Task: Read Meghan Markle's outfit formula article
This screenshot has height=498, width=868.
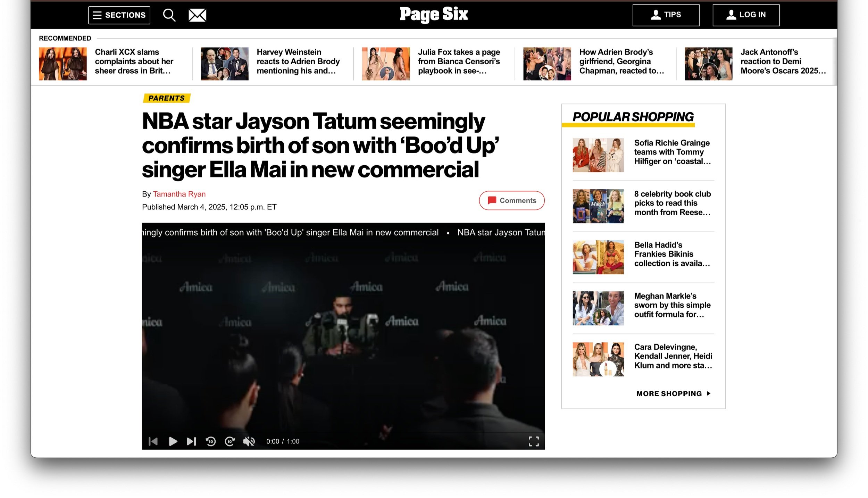Action: 672,305
